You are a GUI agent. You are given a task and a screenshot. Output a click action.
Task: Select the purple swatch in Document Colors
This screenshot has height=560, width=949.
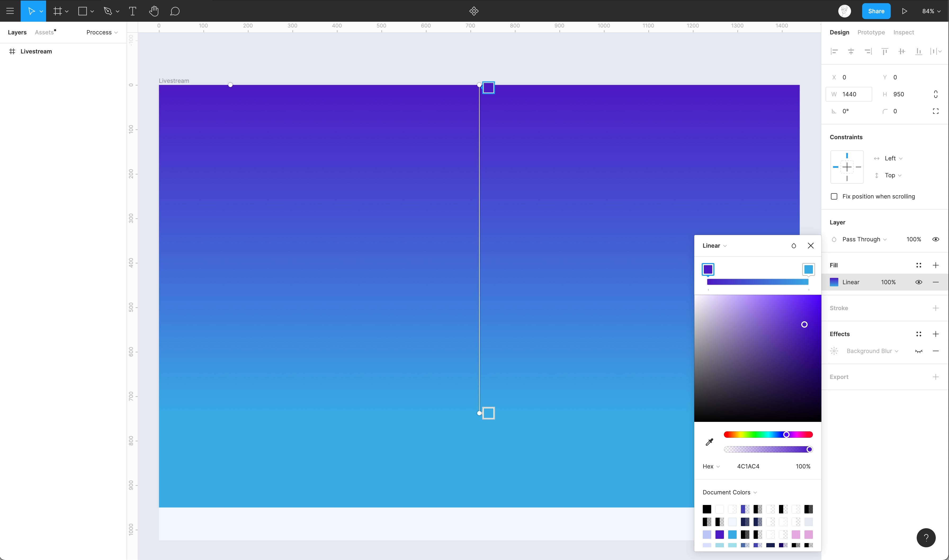tap(720, 534)
